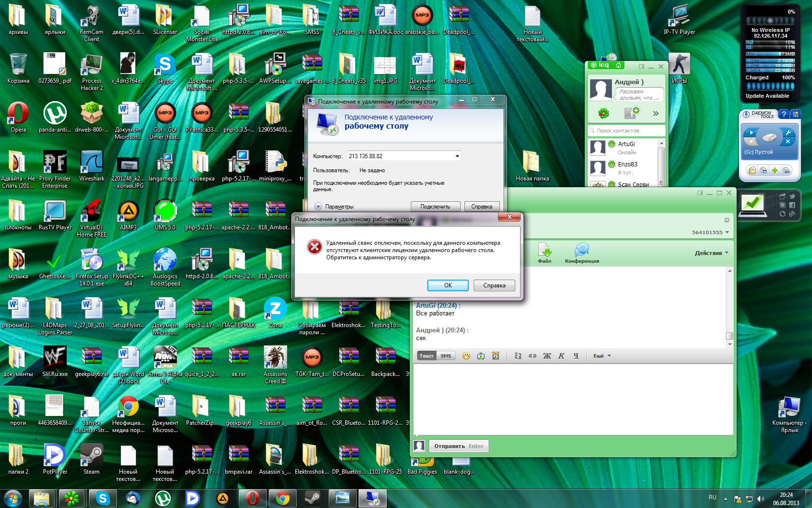Remove the drive with Daemon Tools X icon
812x508 pixels.
[788, 141]
